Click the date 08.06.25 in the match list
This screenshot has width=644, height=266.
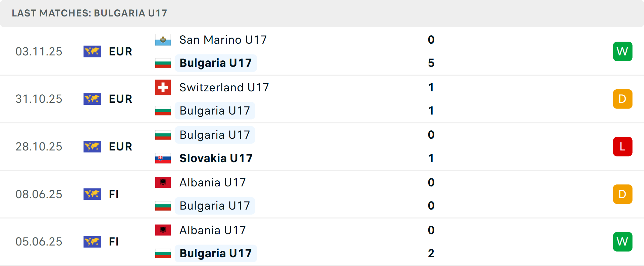39,194
